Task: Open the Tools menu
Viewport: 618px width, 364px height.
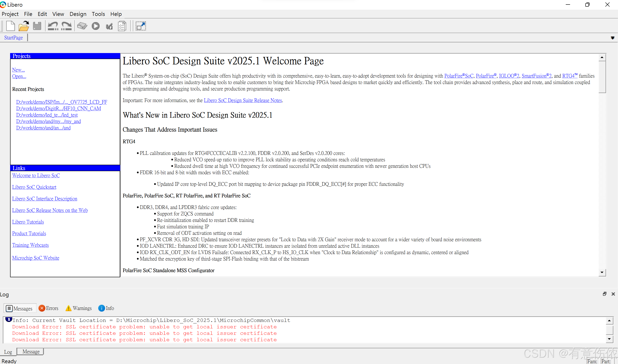Action: click(x=98, y=14)
